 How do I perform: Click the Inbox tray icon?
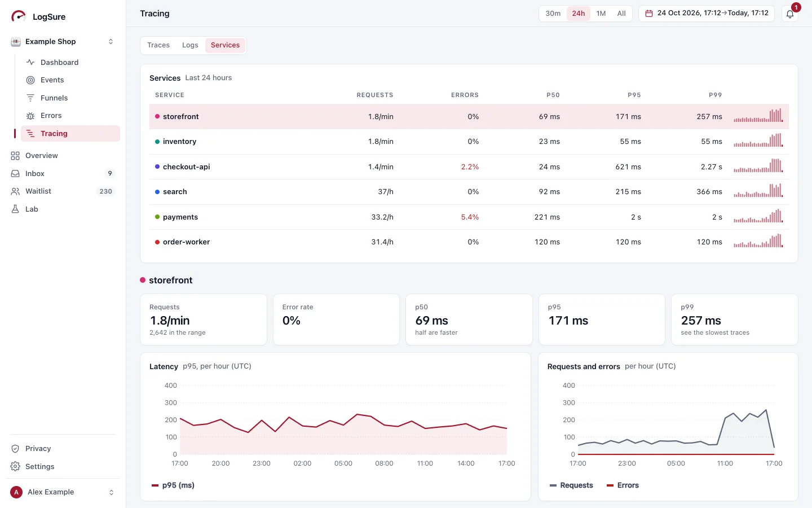[15, 174]
